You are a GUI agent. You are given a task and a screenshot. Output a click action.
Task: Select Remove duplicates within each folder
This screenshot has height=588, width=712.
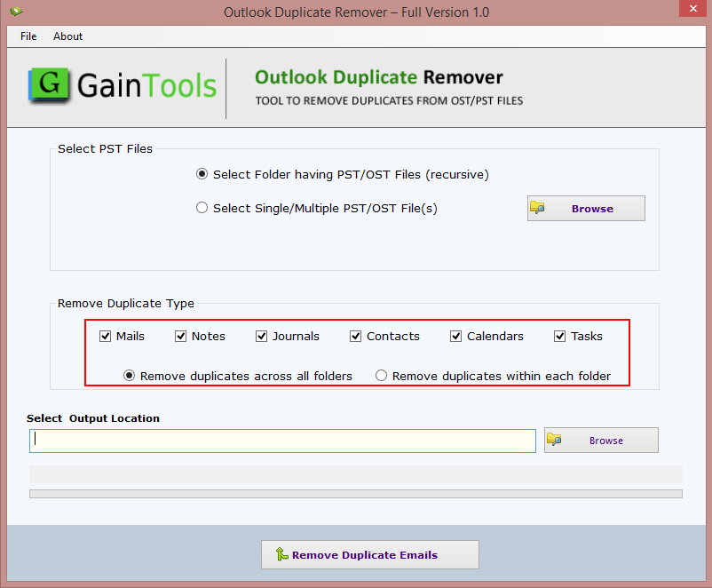coord(382,376)
